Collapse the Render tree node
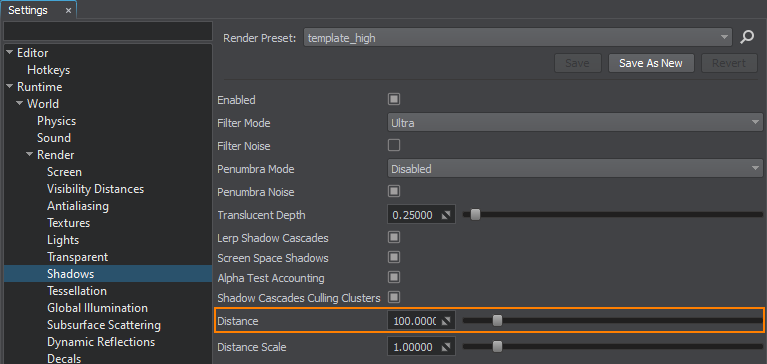This screenshot has height=364, width=767. click(29, 155)
